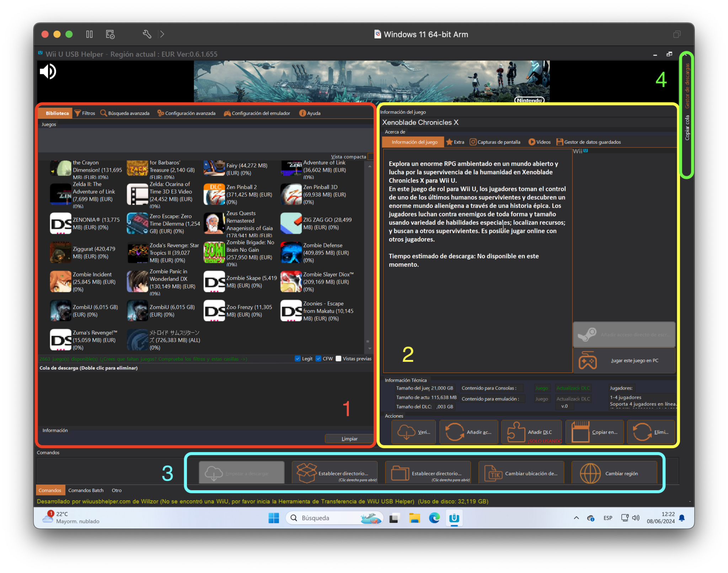
Task: Mute sound with the speaker icon
Action: coord(48,71)
